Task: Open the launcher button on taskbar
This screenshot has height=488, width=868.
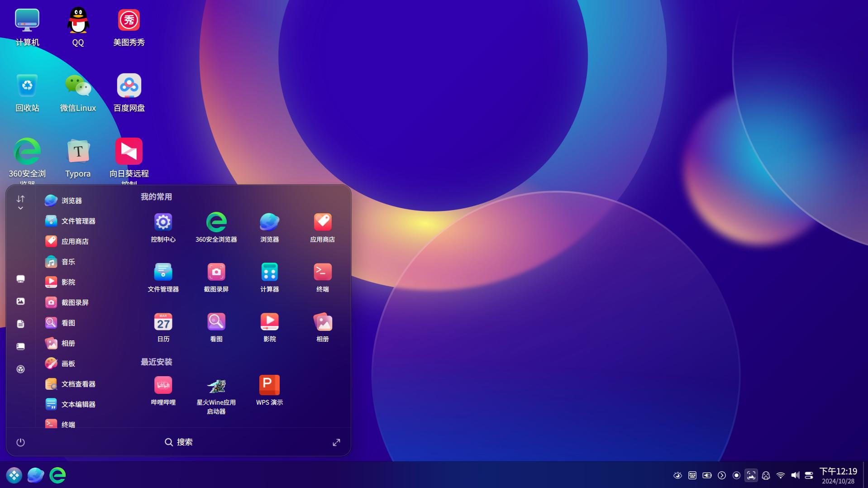Action: click(14, 475)
